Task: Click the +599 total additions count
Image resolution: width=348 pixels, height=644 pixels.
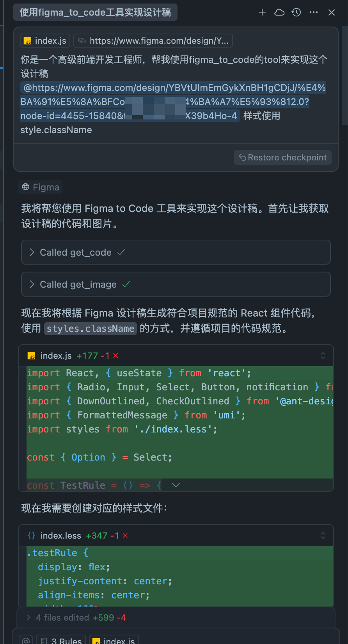Action: pos(103,617)
